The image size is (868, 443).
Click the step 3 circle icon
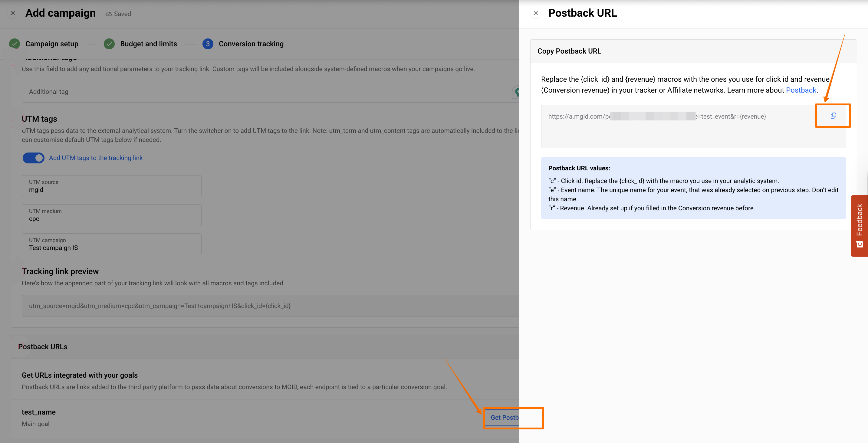click(x=208, y=44)
